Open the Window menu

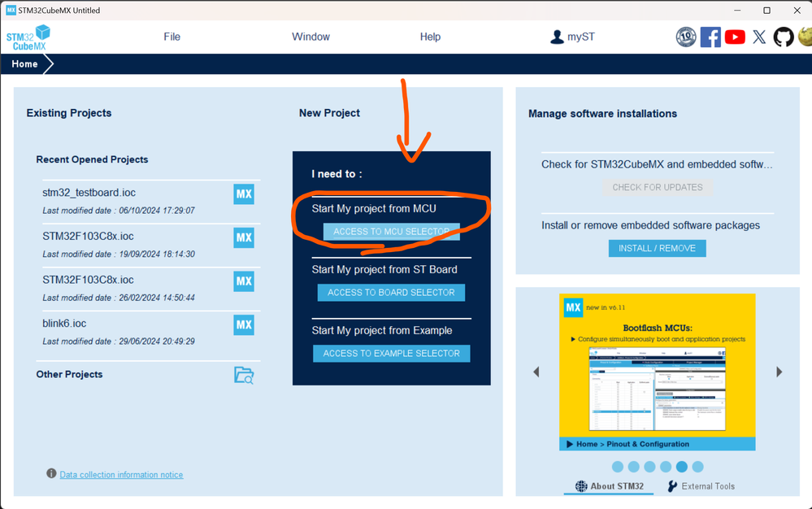tap(310, 37)
